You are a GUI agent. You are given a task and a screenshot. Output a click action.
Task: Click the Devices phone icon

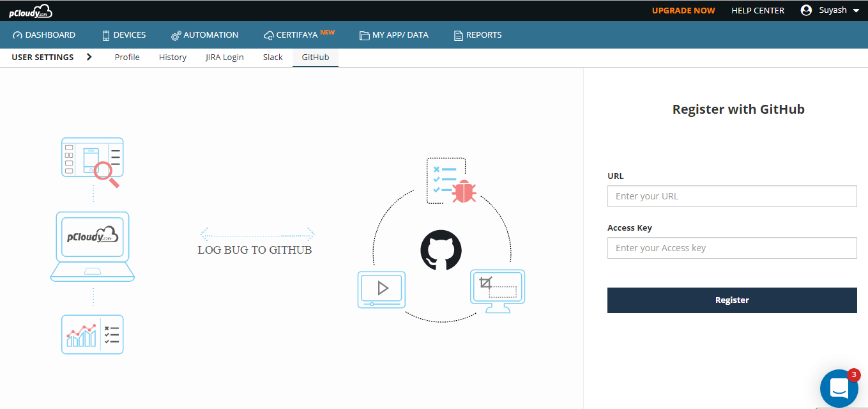106,35
